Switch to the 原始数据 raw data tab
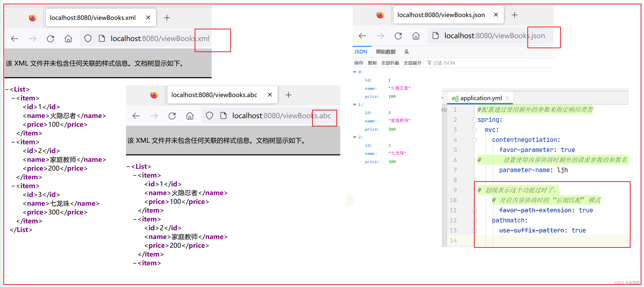Viewport: 644px width, 287px height. [386, 52]
